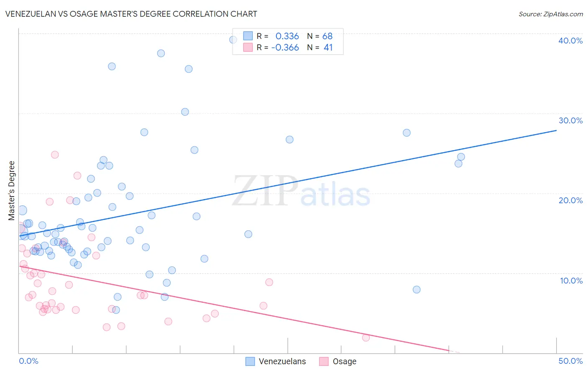Image resolution: width=588 pixels, height=373 pixels.
Task: Select the 30.0% y-axis label
Action: 570,120
